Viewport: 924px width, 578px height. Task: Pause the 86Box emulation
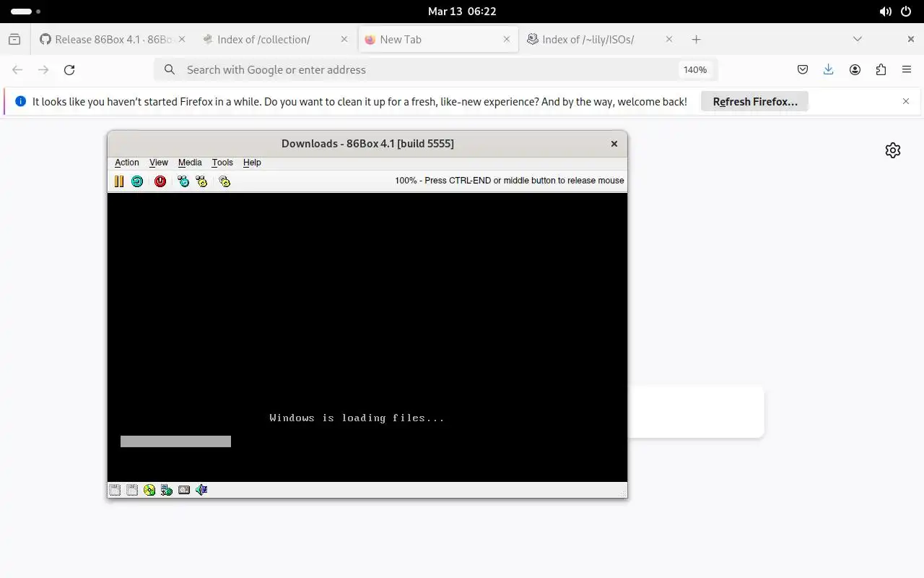[119, 181]
